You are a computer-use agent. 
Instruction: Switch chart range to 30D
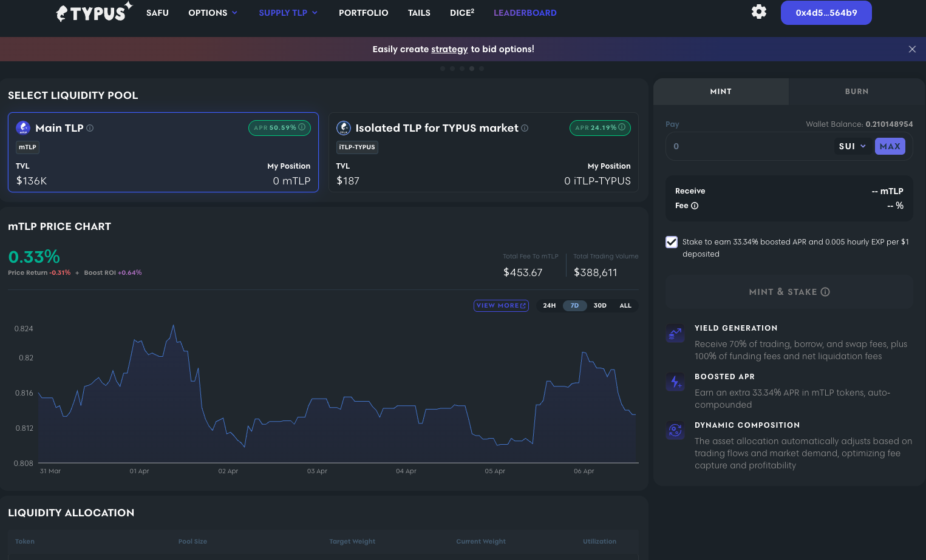tap(600, 305)
